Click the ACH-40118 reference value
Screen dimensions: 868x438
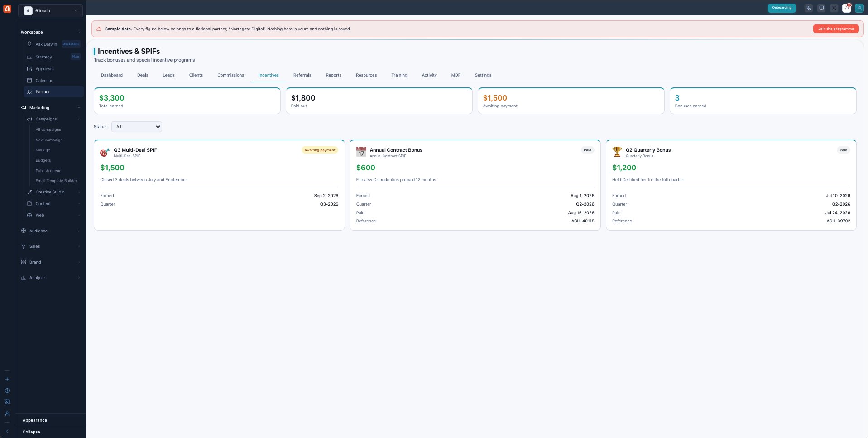pyautogui.click(x=583, y=221)
